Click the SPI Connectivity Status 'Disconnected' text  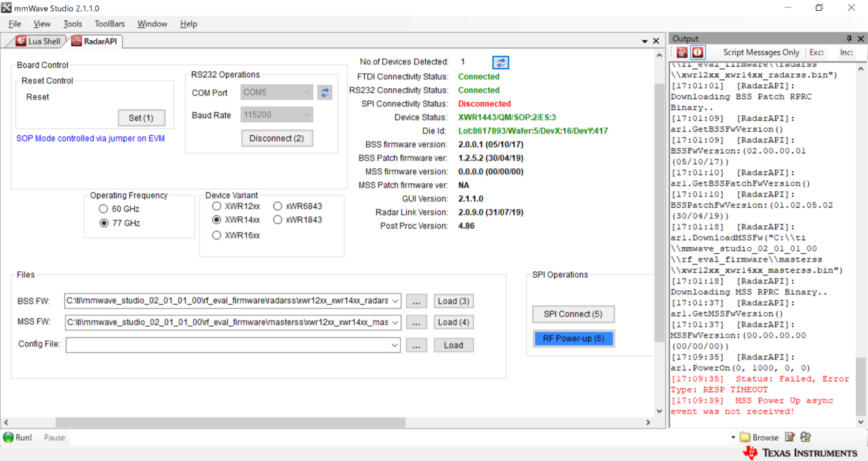tap(484, 104)
